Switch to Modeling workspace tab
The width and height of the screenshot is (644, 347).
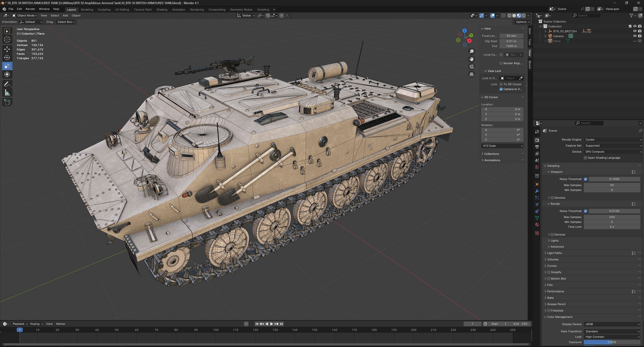coord(87,10)
